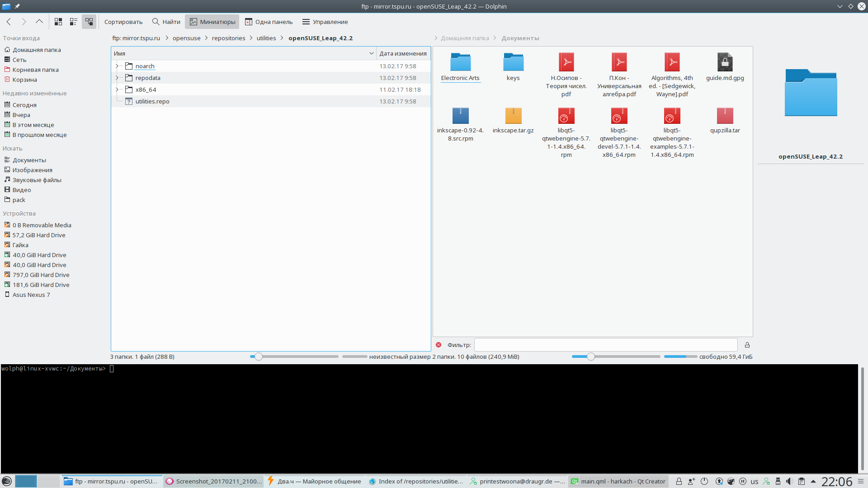868x488 pixels.
Task: Open the Управление control menu
Action: pos(325,22)
